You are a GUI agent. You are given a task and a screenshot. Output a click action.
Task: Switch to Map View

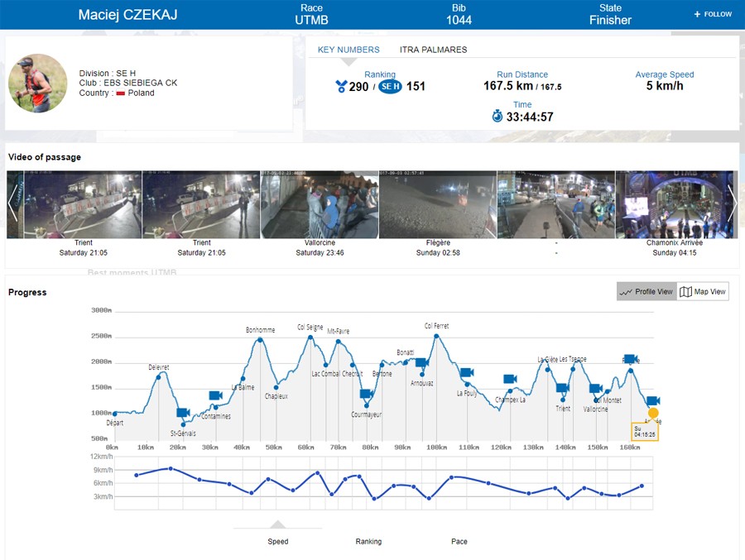[x=703, y=292]
